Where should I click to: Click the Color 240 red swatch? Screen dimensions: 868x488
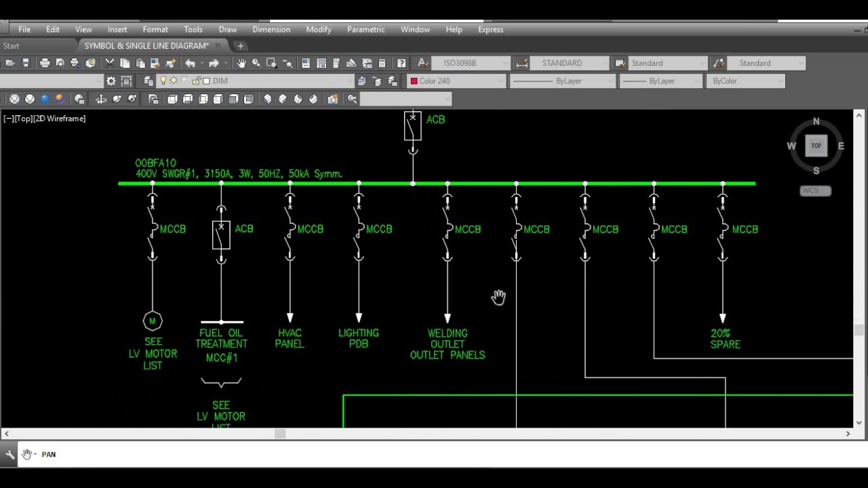coord(414,81)
